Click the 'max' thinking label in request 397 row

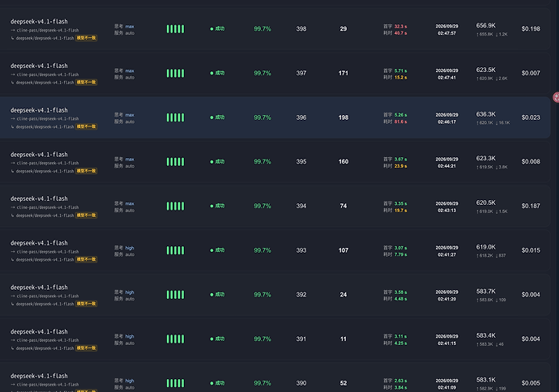130,70
